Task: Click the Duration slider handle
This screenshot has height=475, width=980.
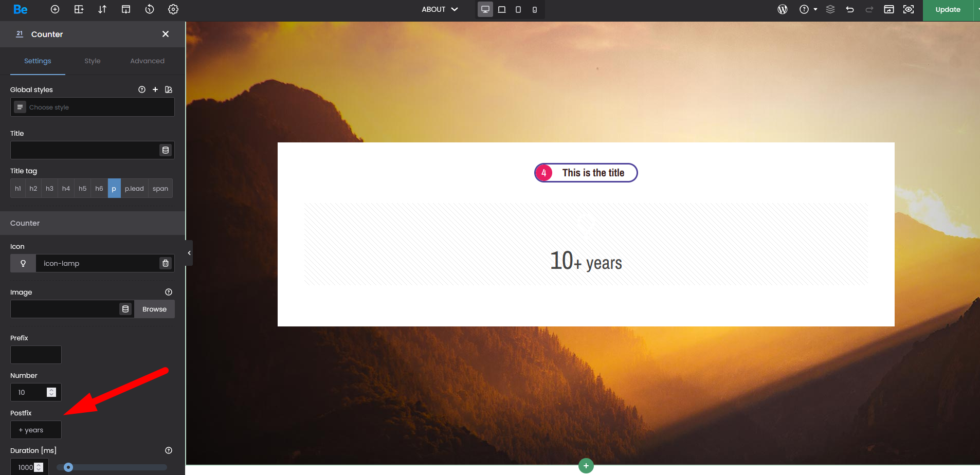Action: (68, 467)
